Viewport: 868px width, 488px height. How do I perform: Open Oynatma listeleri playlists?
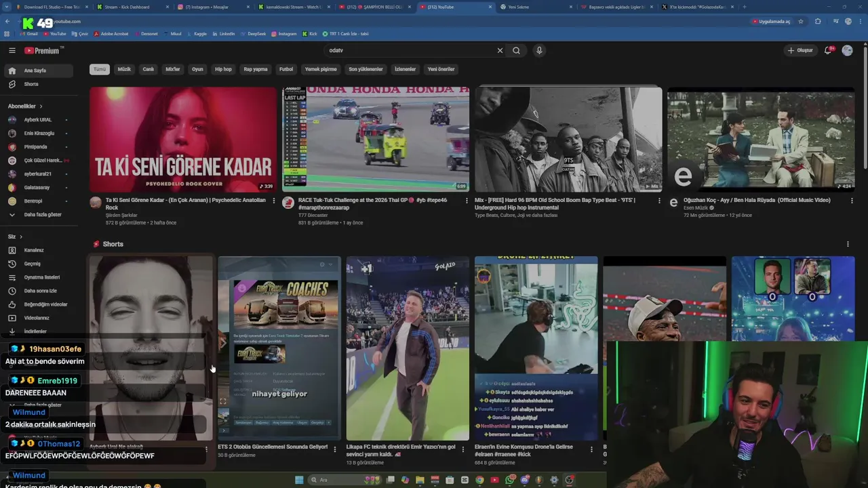pyautogui.click(x=39, y=277)
